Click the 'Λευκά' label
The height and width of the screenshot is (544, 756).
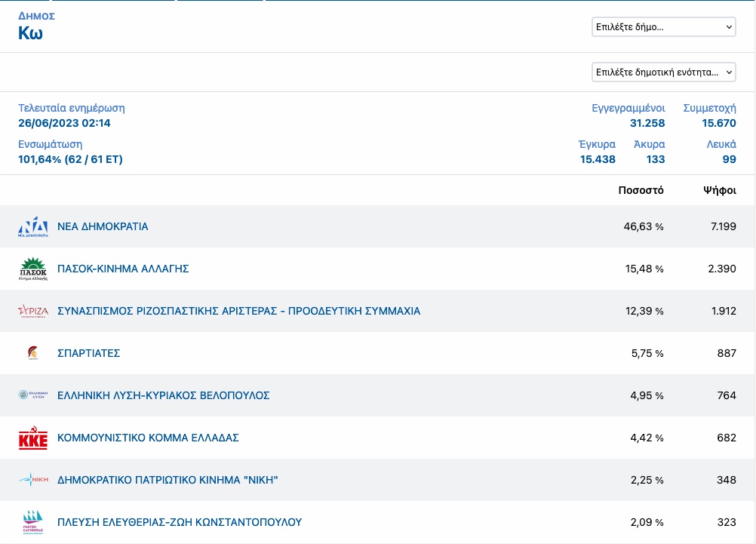coord(721,144)
